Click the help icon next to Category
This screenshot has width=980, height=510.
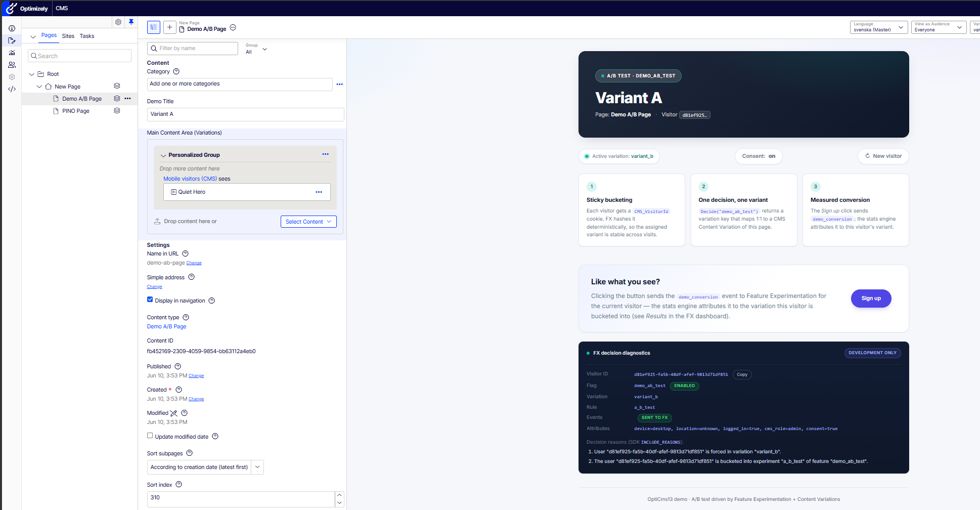point(176,72)
